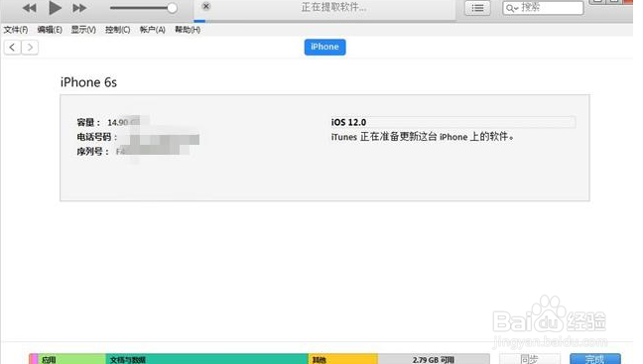
Task: Click the 同步 sync button
Action: [530, 359]
